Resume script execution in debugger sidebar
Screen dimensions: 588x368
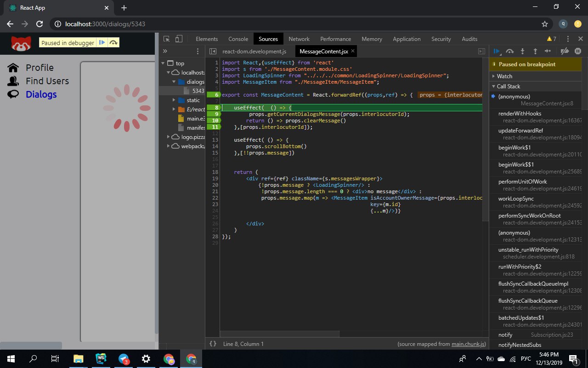coord(497,52)
